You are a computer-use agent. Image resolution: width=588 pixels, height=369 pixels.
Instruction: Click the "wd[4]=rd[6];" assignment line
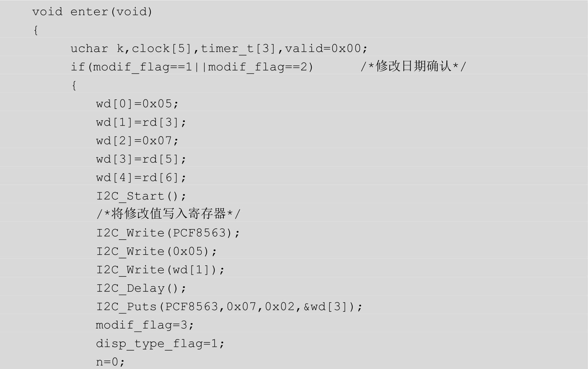tap(141, 178)
